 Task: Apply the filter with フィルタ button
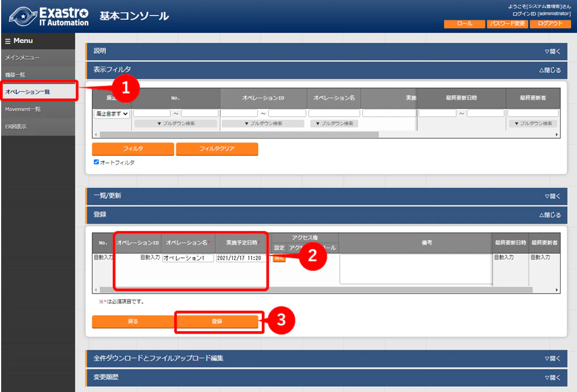point(133,148)
